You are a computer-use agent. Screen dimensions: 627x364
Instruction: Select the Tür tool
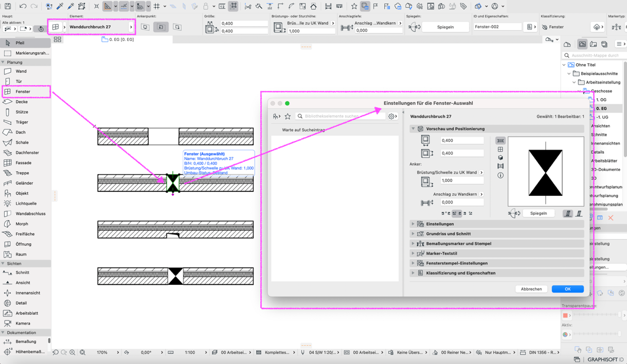[x=25, y=81]
